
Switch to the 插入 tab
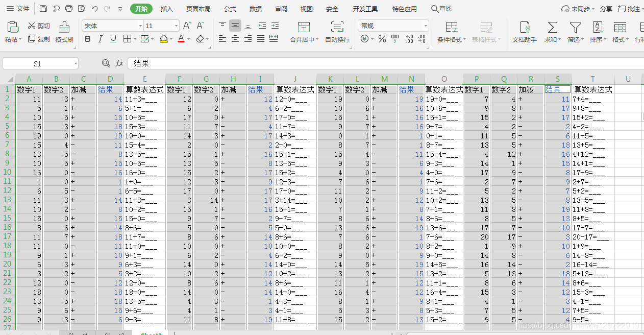coord(167,9)
